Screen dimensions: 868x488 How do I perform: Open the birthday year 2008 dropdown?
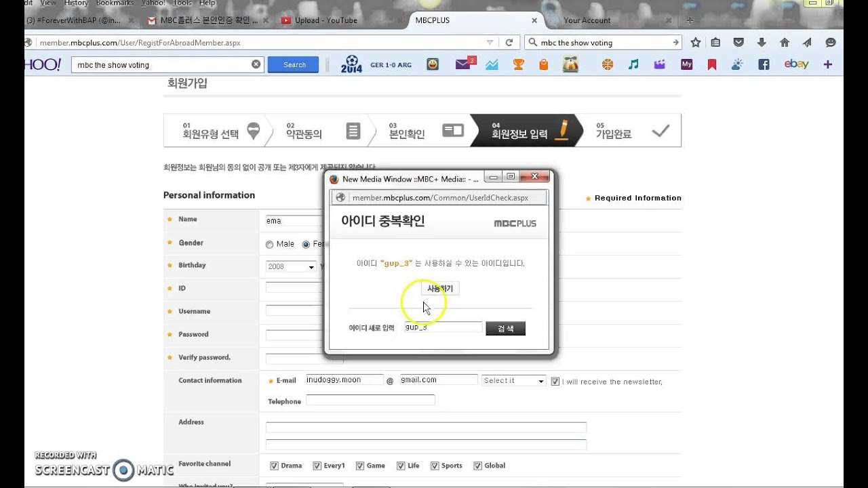(291, 266)
